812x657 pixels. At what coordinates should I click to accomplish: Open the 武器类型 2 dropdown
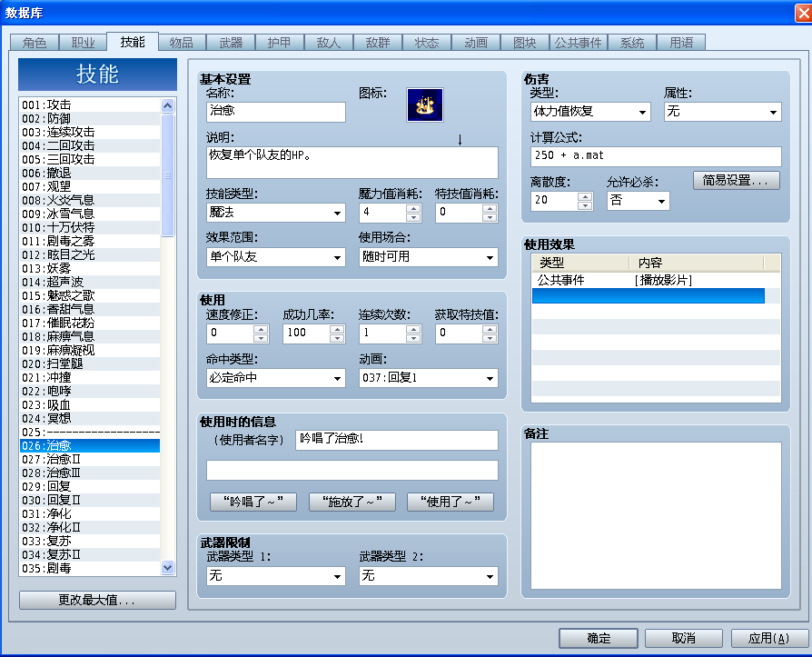pyautogui.click(x=429, y=575)
